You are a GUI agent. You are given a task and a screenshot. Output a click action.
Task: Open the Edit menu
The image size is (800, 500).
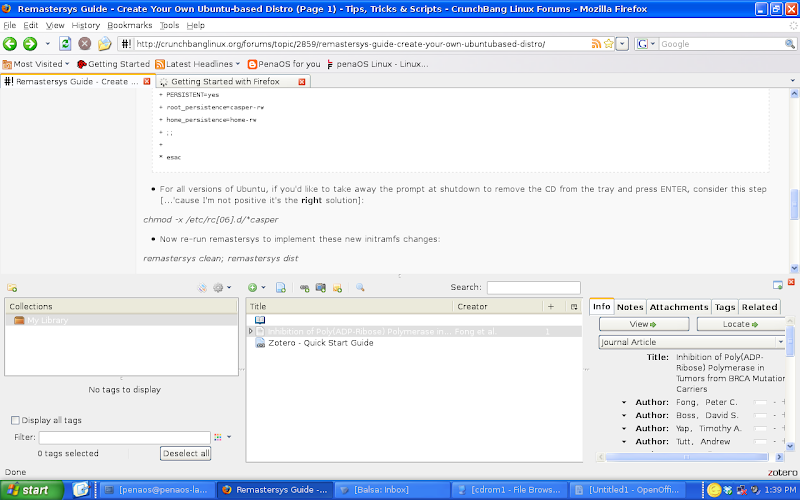(x=31, y=25)
